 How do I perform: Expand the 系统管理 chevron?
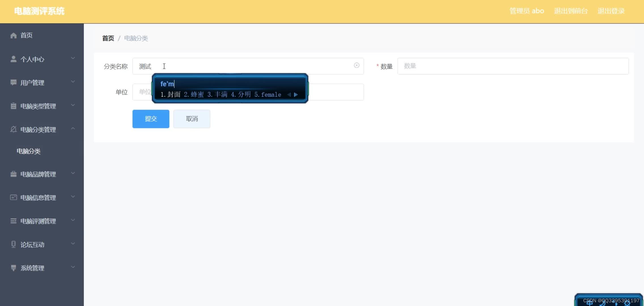pos(73,267)
